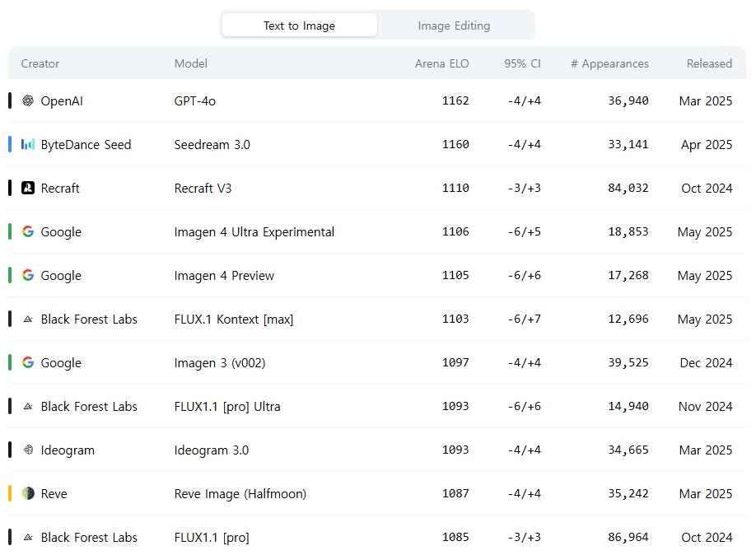The image size is (756, 555).
Task: Click the ELO score 1097
Action: pyautogui.click(x=455, y=362)
